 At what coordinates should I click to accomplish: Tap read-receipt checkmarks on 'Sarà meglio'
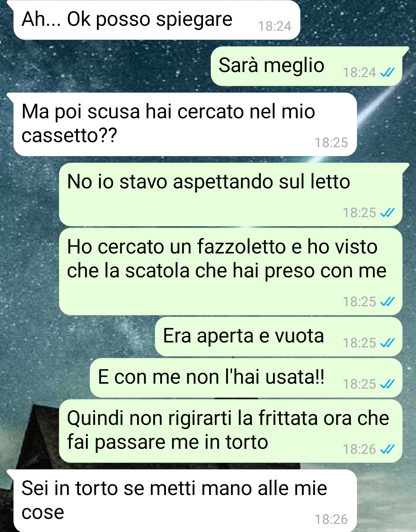click(387, 72)
